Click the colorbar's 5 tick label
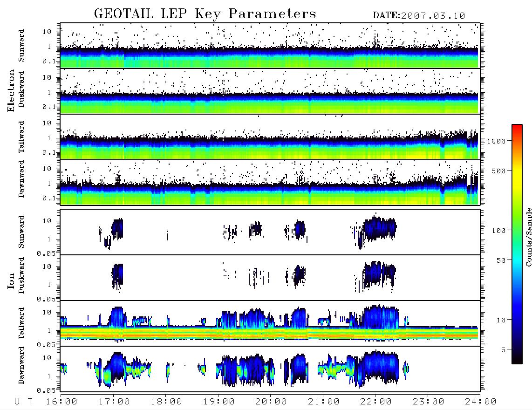 503,350
